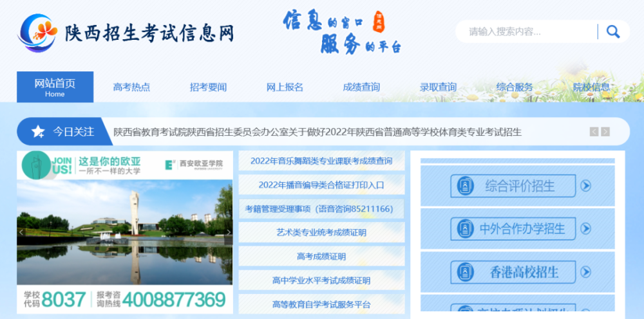
Task: Click the arrow icon beside 中外合作办学招生
Action: 585,228
